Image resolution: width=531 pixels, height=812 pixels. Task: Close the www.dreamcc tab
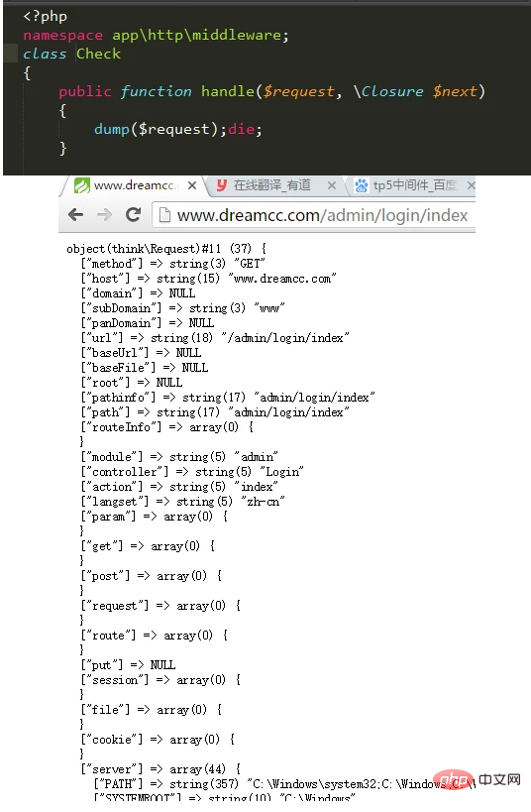tap(192, 185)
